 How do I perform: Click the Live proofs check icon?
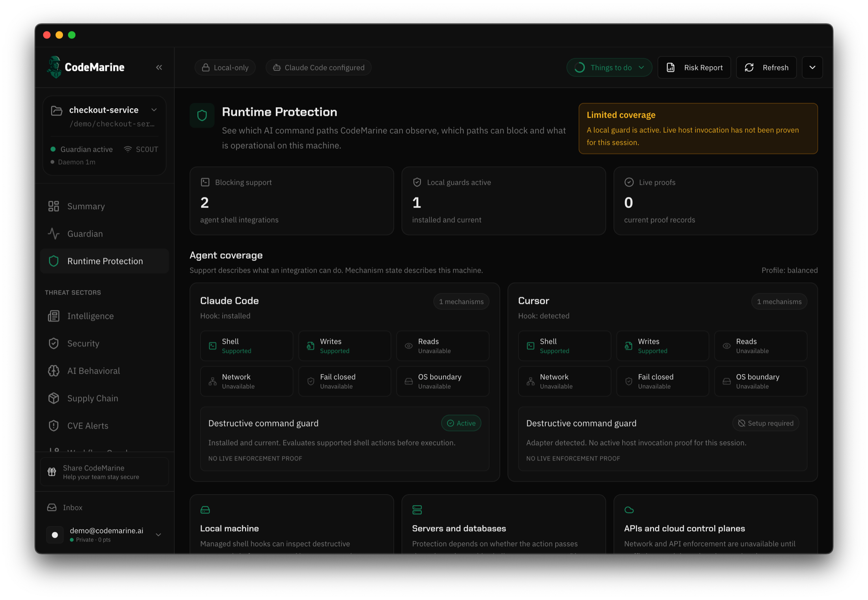(x=629, y=182)
